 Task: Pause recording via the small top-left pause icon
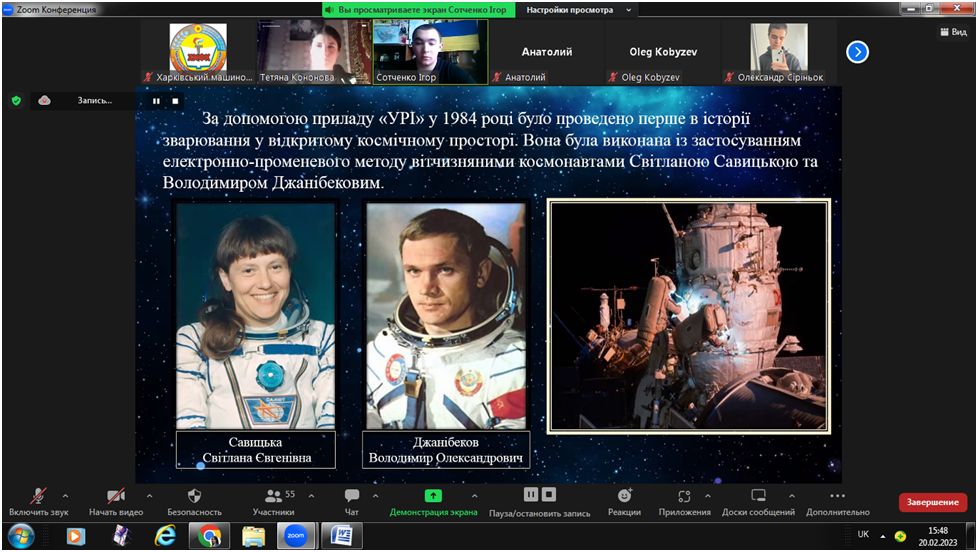(156, 101)
